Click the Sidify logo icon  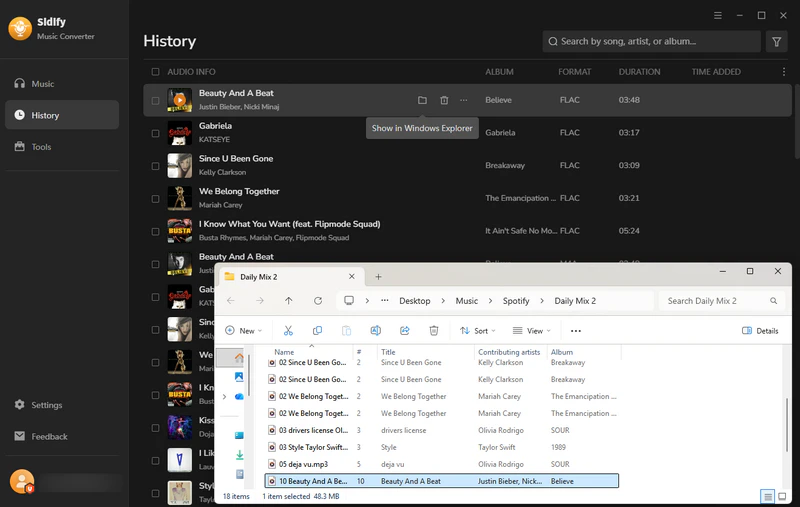coord(20,29)
